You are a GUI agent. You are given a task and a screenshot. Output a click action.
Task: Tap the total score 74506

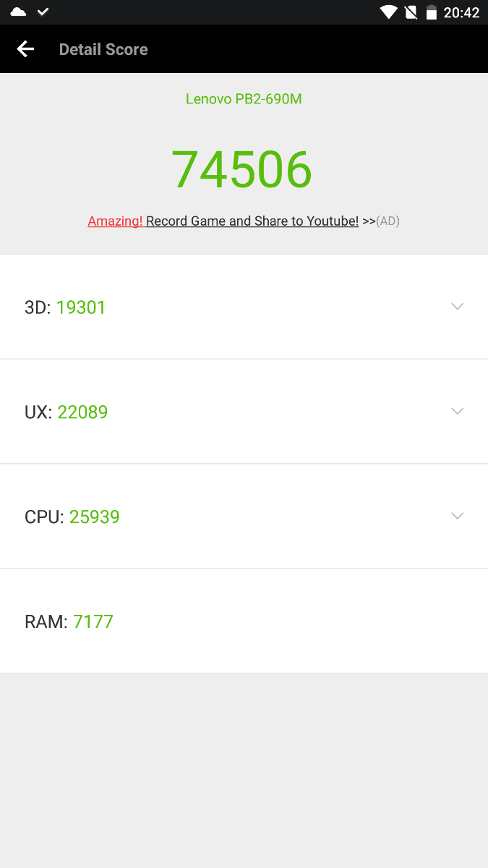pyautogui.click(x=241, y=170)
